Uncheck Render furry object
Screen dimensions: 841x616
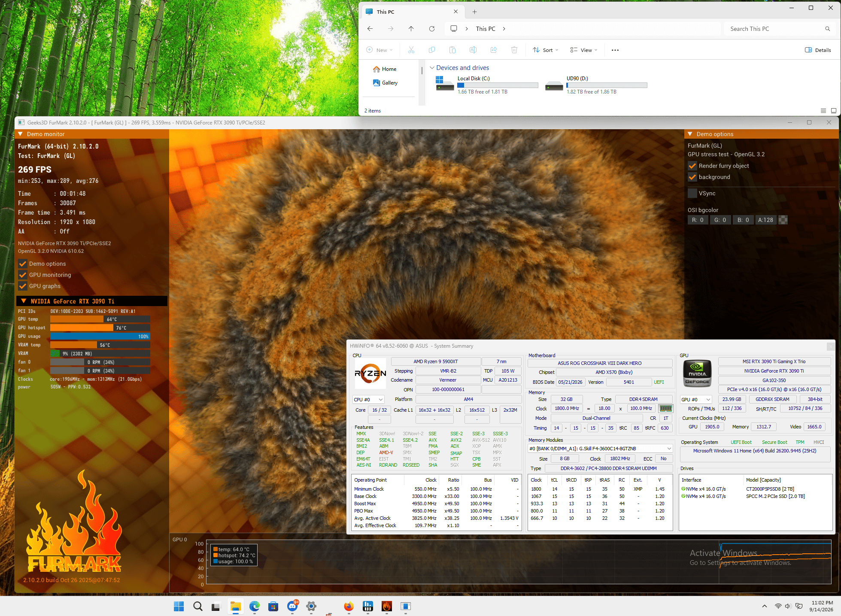click(x=692, y=166)
